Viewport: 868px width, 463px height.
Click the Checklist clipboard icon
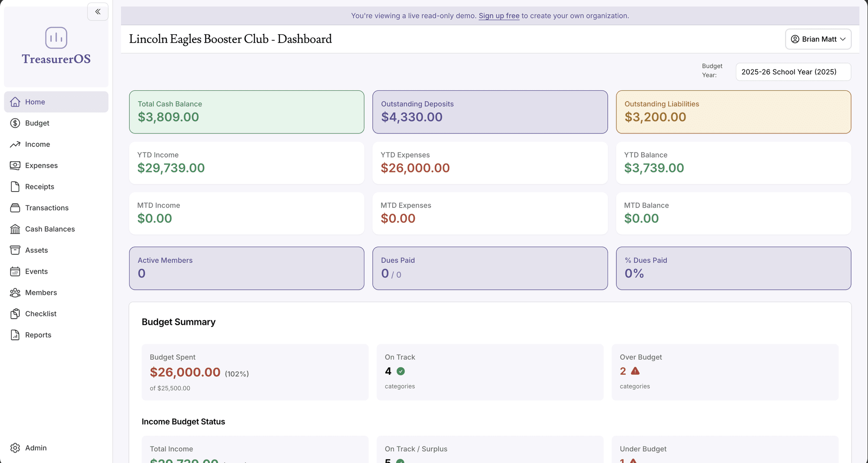[15, 314]
